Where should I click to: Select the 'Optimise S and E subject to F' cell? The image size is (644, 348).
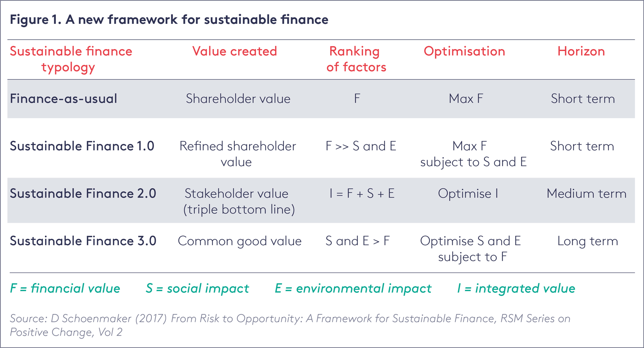point(471,249)
